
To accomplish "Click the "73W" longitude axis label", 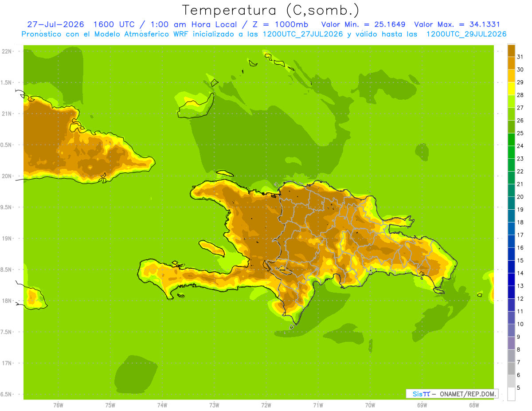I will point(214,405).
